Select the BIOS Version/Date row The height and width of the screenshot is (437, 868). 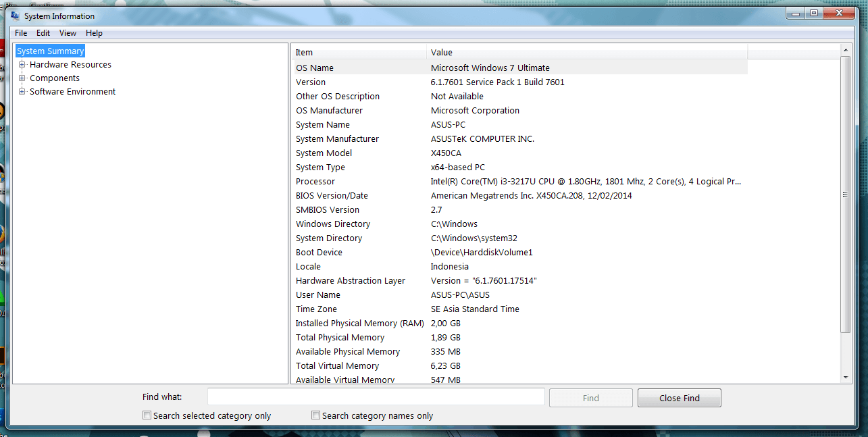pyautogui.click(x=519, y=195)
